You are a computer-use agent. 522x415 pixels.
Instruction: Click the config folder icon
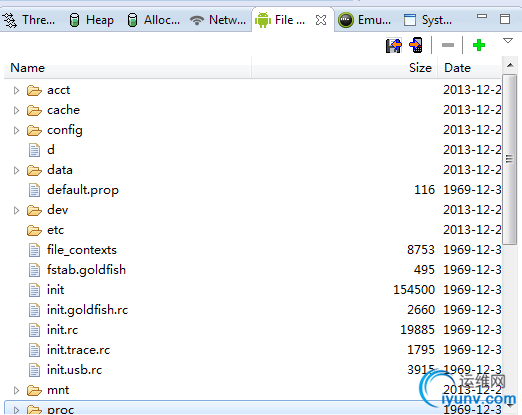tap(34, 130)
